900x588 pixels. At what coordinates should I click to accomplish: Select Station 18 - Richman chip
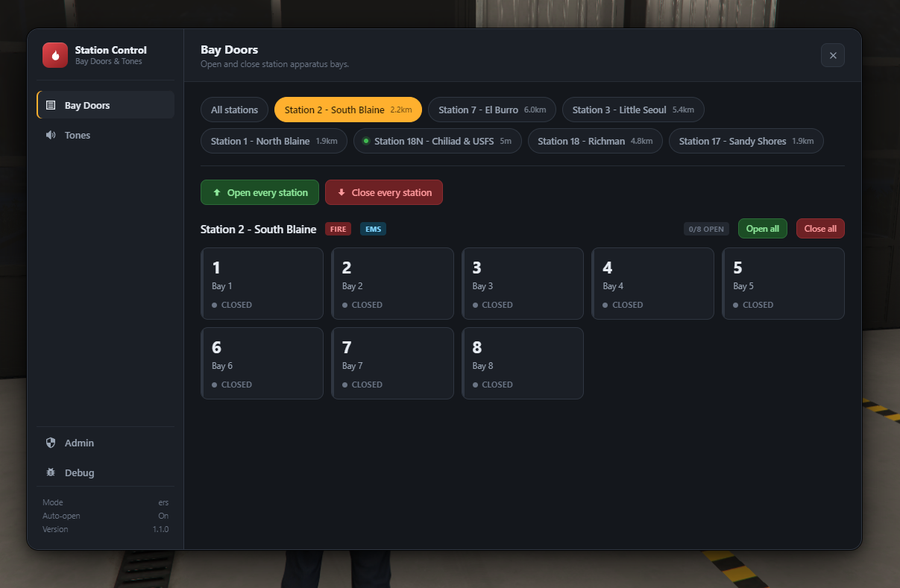point(595,141)
